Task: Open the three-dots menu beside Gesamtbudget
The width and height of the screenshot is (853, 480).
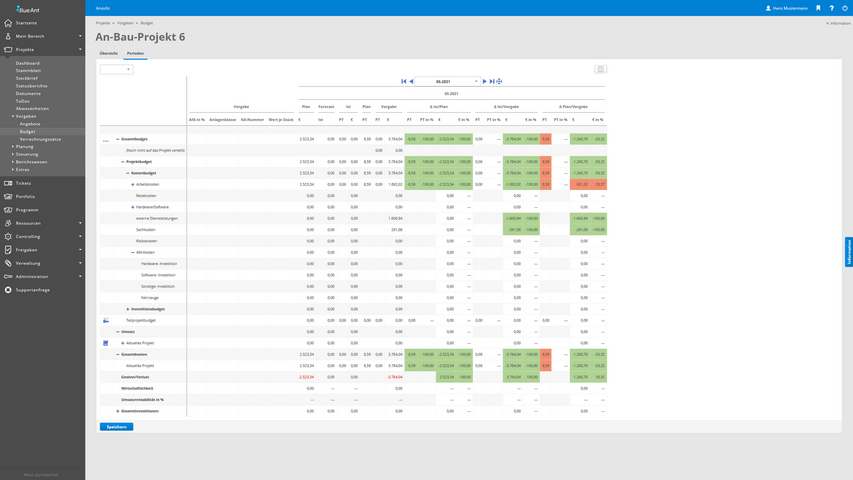Action: (106, 140)
